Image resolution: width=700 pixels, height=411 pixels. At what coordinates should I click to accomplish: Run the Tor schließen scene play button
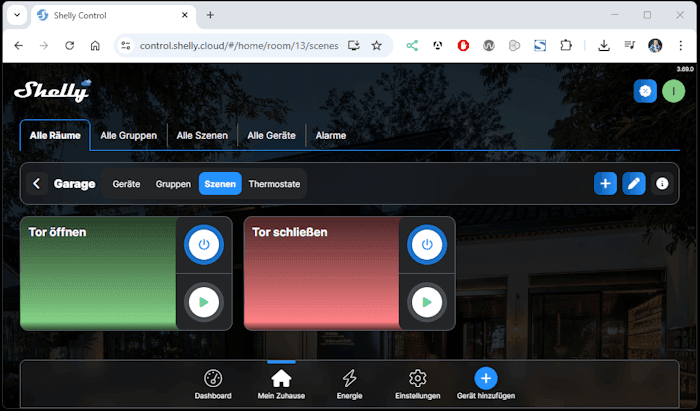427,301
